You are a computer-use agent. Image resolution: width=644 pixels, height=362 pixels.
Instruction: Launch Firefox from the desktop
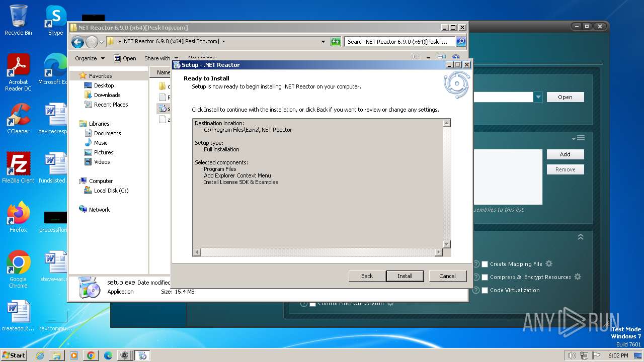click(x=18, y=217)
